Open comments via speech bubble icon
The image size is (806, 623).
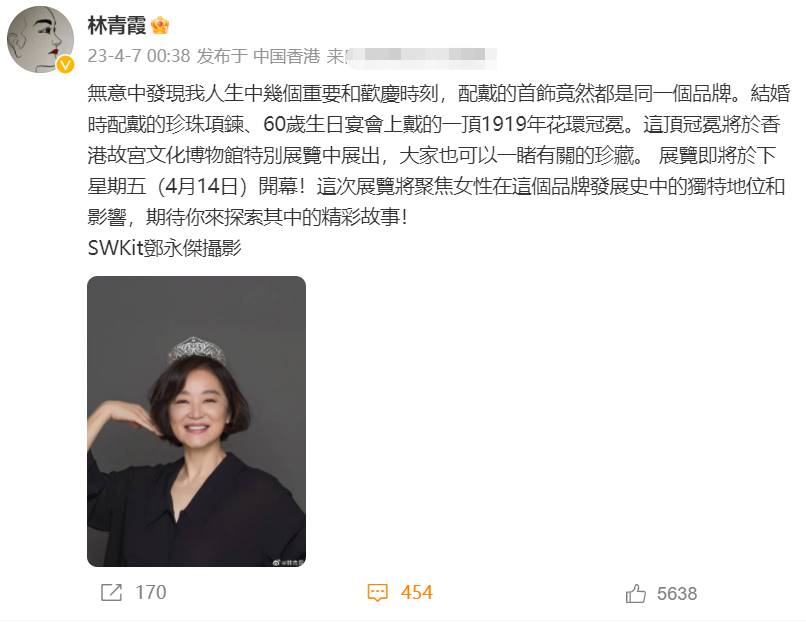(378, 592)
